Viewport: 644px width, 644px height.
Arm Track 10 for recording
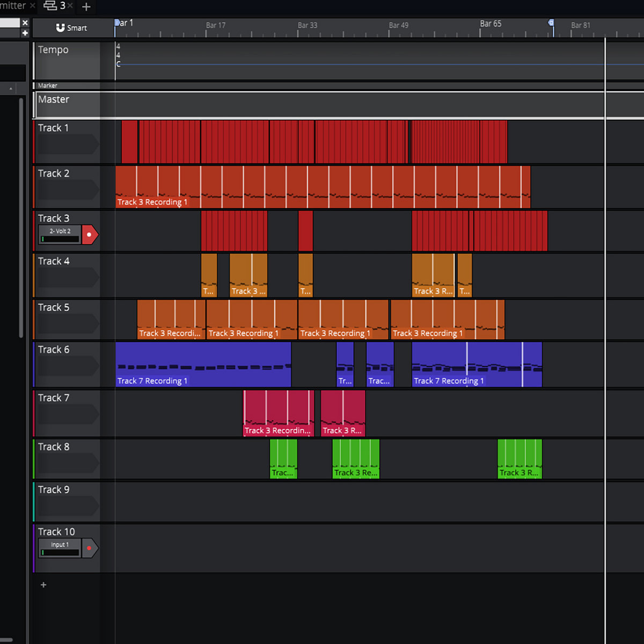[x=90, y=548]
